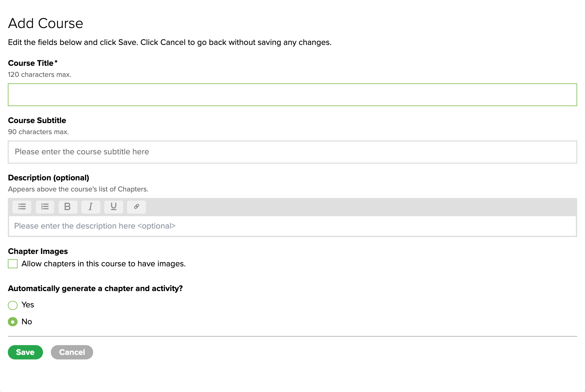
Task: Click the course subtitle text box
Action: coord(292,152)
